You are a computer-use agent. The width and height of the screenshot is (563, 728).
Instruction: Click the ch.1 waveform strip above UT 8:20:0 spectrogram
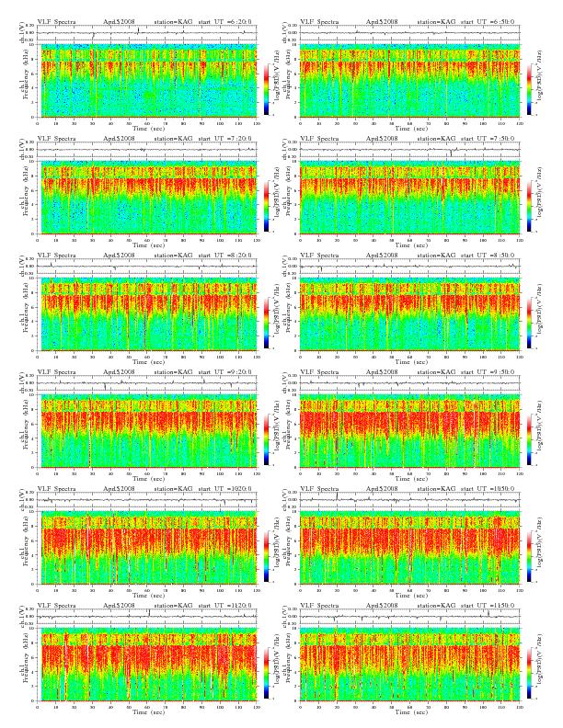[147, 267]
